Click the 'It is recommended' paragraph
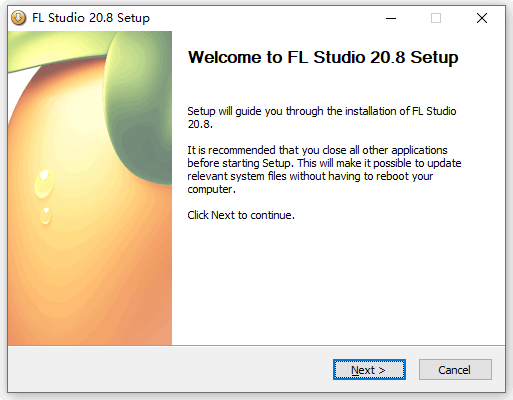513x400 pixels. point(324,170)
